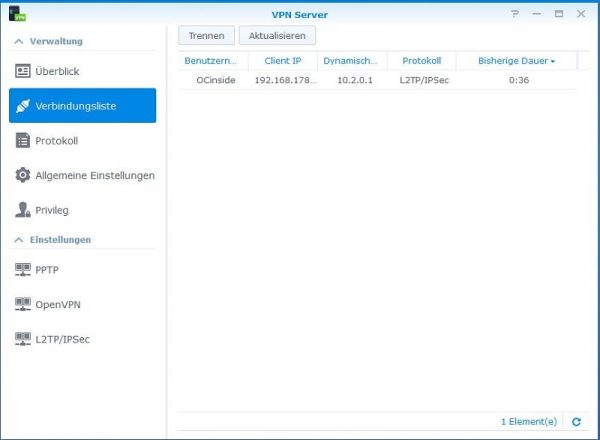Open the help question mark icon

515,14
